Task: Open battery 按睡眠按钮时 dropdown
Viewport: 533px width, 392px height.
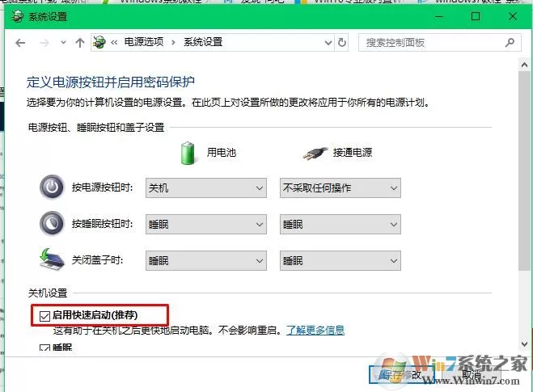Action: point(206,224)
